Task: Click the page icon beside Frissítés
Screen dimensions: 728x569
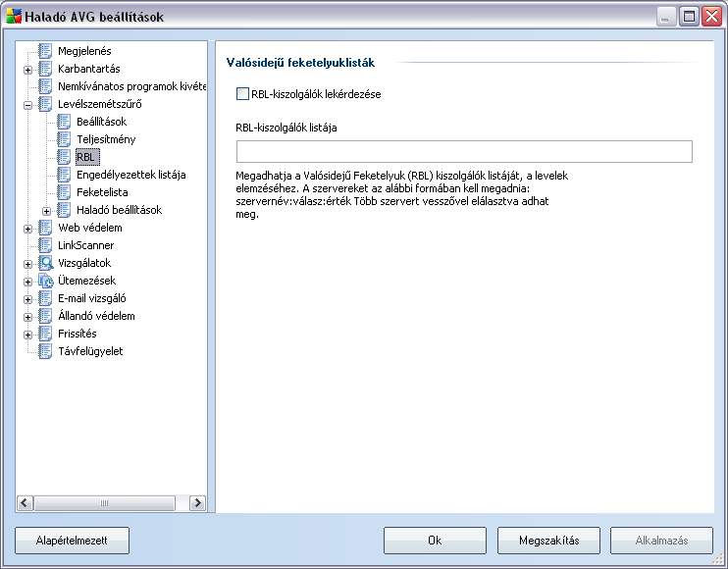Action: click(x=45, y=334)
